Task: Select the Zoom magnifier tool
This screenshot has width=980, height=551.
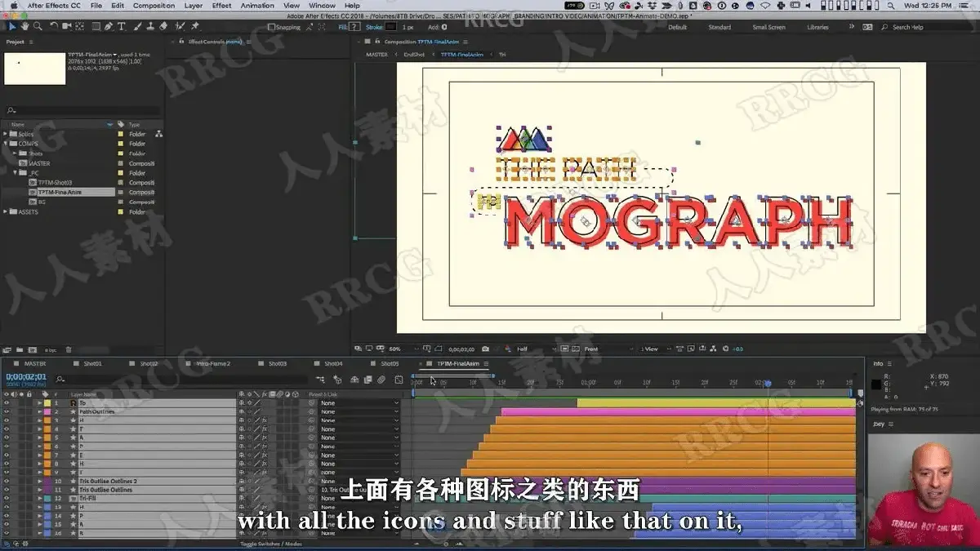Action: (x=36, y=26)
